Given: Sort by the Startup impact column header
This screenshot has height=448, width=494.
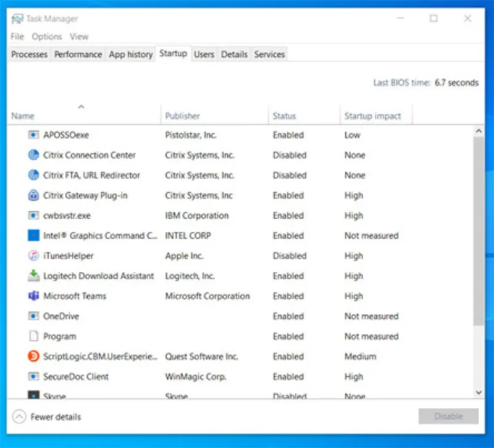Looking at the screenshot, I should (376, 114).
